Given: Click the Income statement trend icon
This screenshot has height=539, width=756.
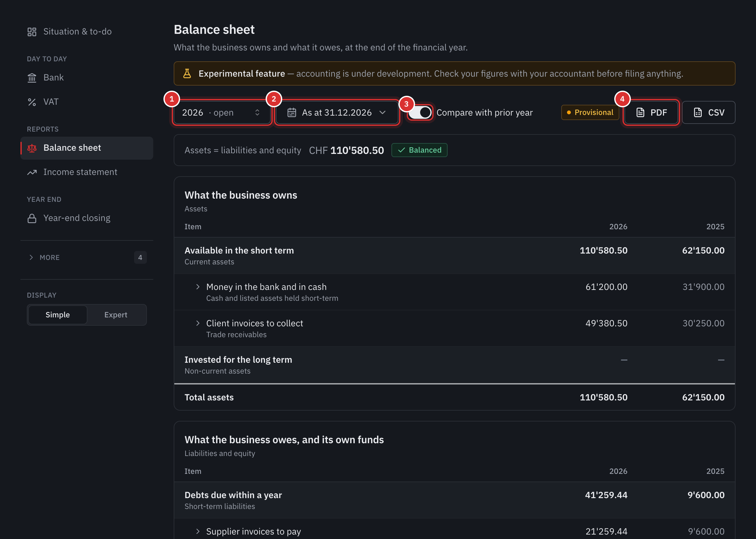Looking at the screenshot, I should [32, 172].
